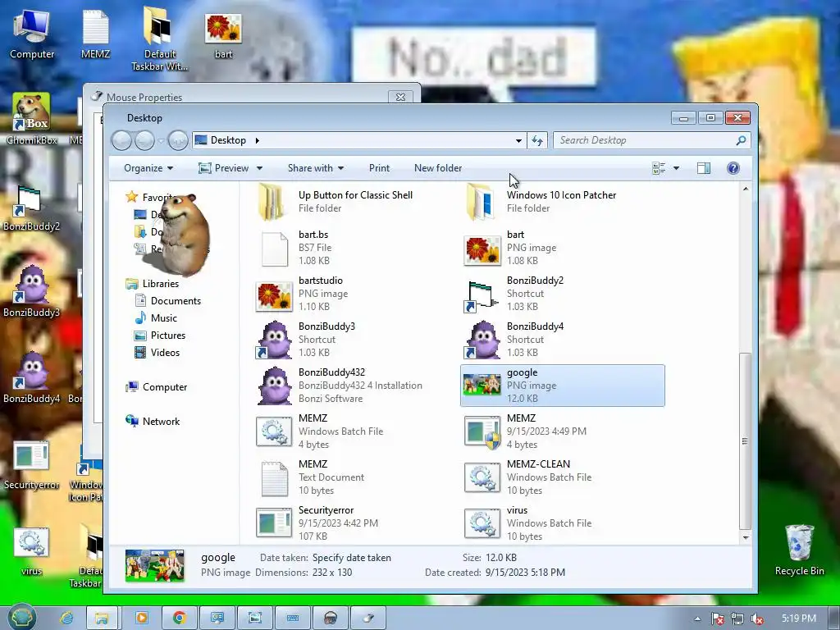Open Pictures library in navigation pane
Screen dimensions: 840x630
(167, 336)
